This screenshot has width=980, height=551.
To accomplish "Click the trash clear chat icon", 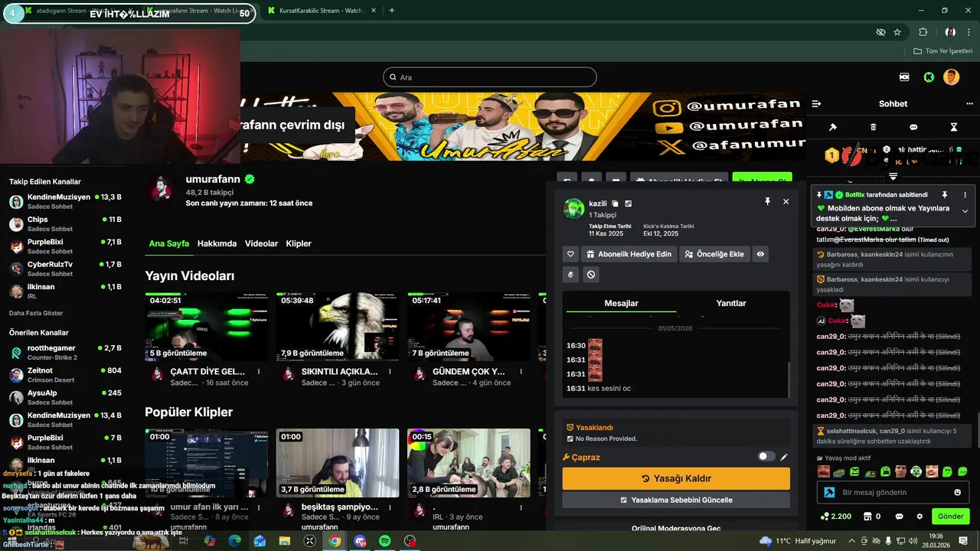I will pos(874,127).
